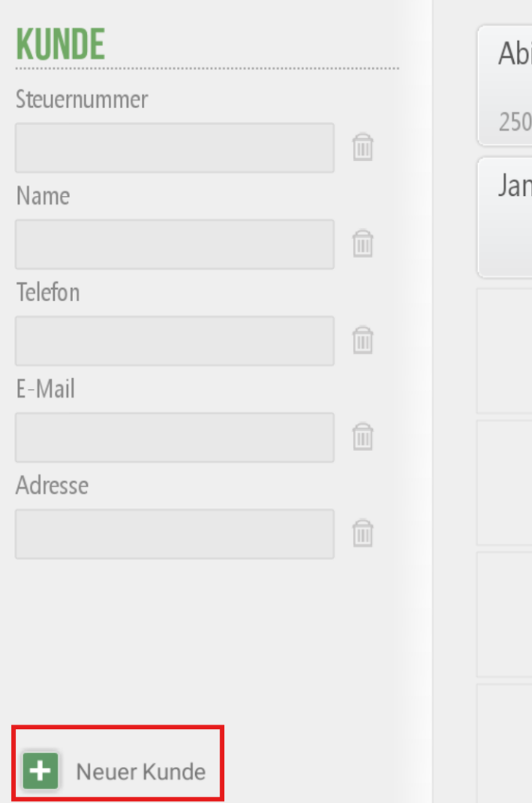
Task: Clear the E-Mail field via its trash icon
Action: 363,436
